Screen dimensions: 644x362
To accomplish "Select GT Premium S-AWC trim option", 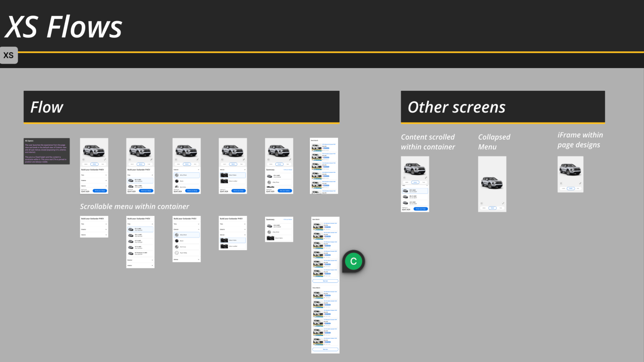I will [141, 253].
